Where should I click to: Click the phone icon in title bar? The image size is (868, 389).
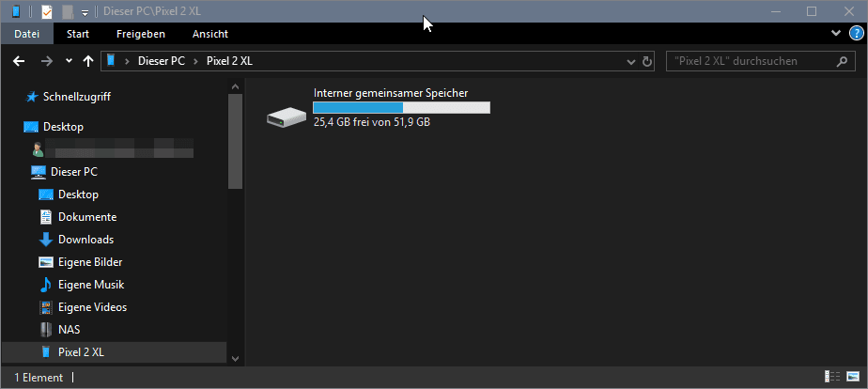16,11
